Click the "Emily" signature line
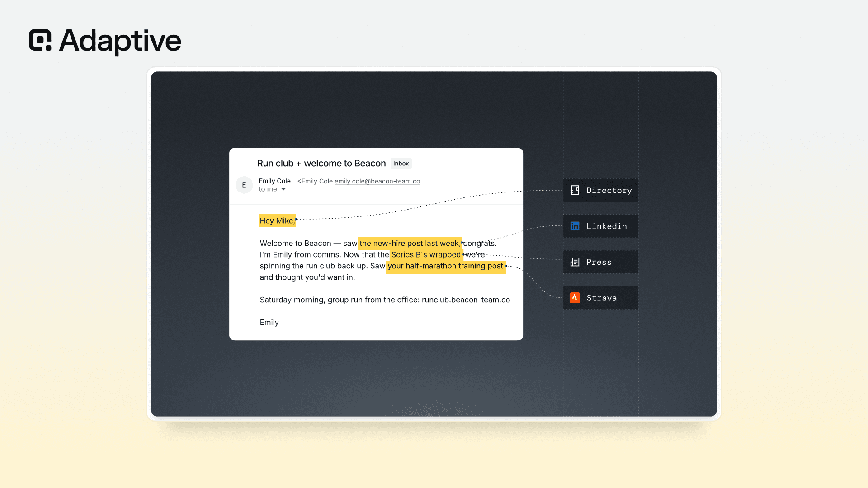 [x=269, y=322]
